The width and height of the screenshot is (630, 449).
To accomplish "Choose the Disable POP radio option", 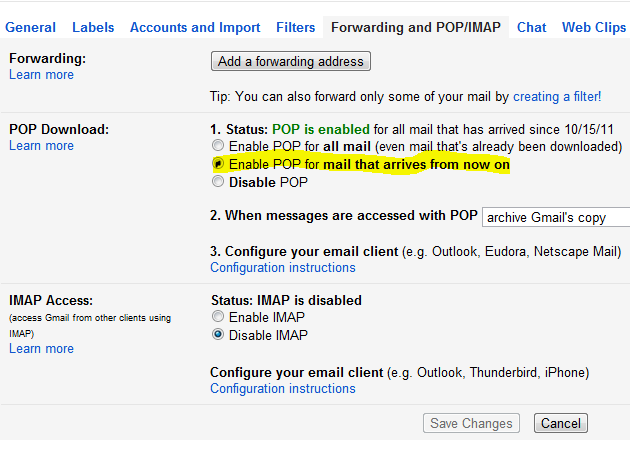I will pos(218,182).
